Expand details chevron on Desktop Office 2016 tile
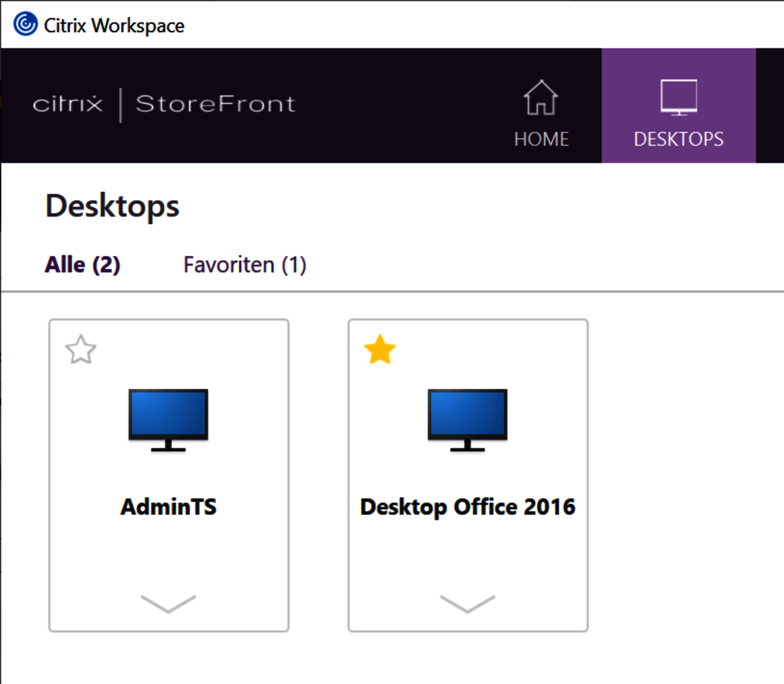Image resolution: width=784 pixels, height=684 pixels. (x=467, y=604)
